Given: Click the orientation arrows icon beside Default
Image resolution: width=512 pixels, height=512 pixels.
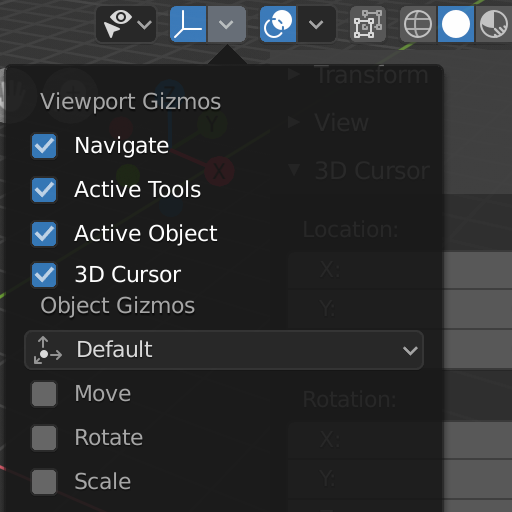Looking at the screenshot, I should 48,350.
